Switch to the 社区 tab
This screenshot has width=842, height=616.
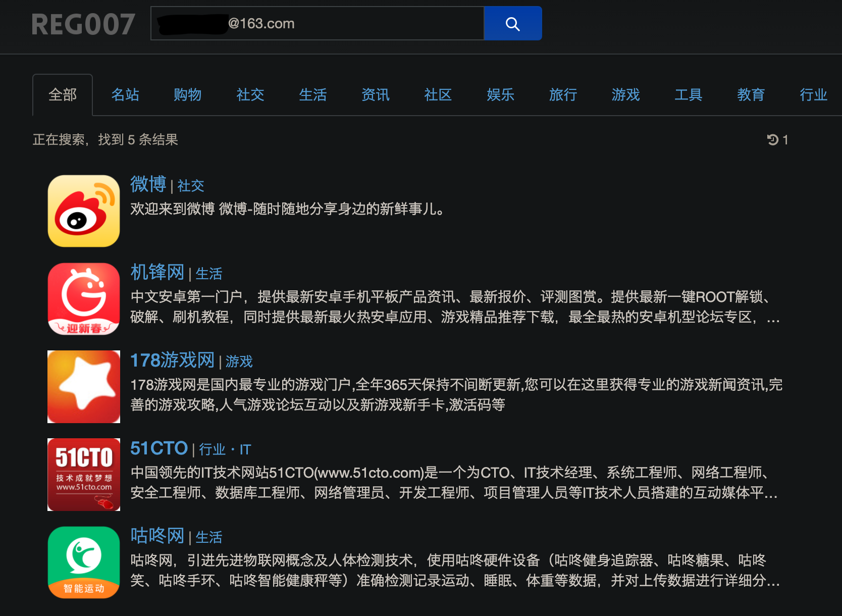pos(438,95)
